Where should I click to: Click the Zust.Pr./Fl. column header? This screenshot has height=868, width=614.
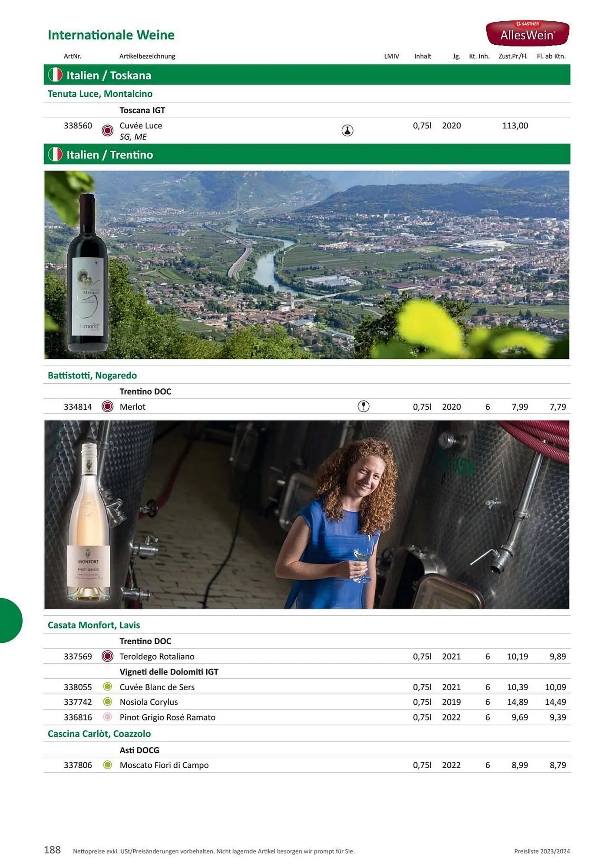(x=513, y=56)
